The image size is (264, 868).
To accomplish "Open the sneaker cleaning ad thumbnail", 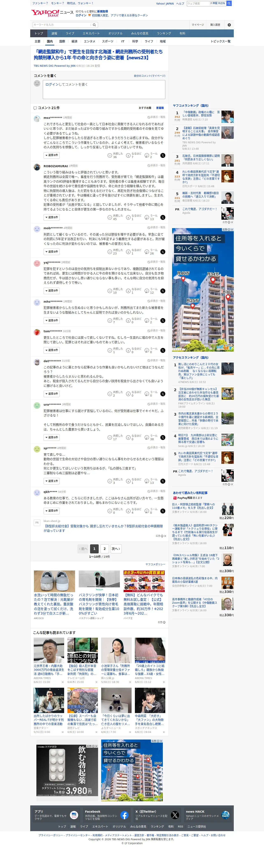I will [x=54, y=581].
